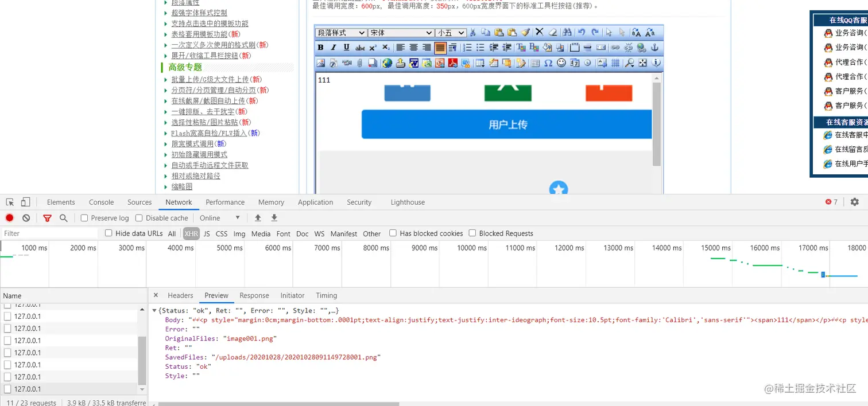Click the Bold icon in editor toolbar
Screen dimensions: 868x406
click(320, 48)
